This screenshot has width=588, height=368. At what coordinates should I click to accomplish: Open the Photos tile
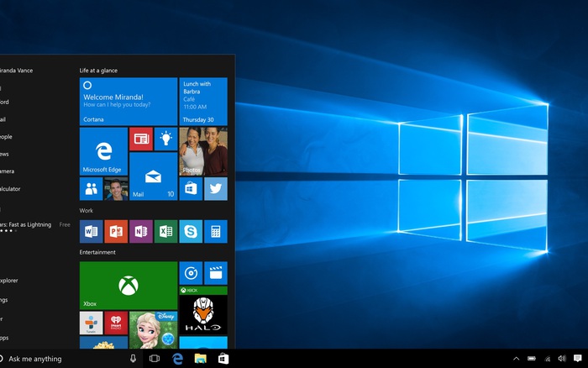(203, 151)
